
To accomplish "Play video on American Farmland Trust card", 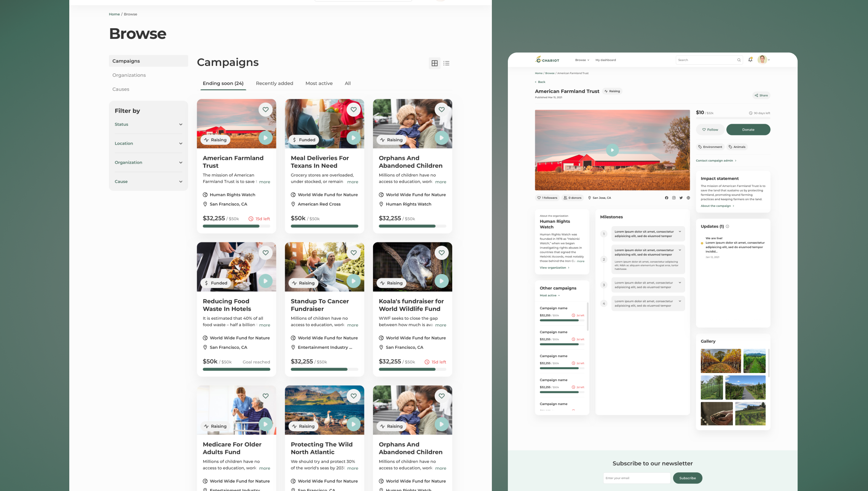I will (x=265, y=138).
